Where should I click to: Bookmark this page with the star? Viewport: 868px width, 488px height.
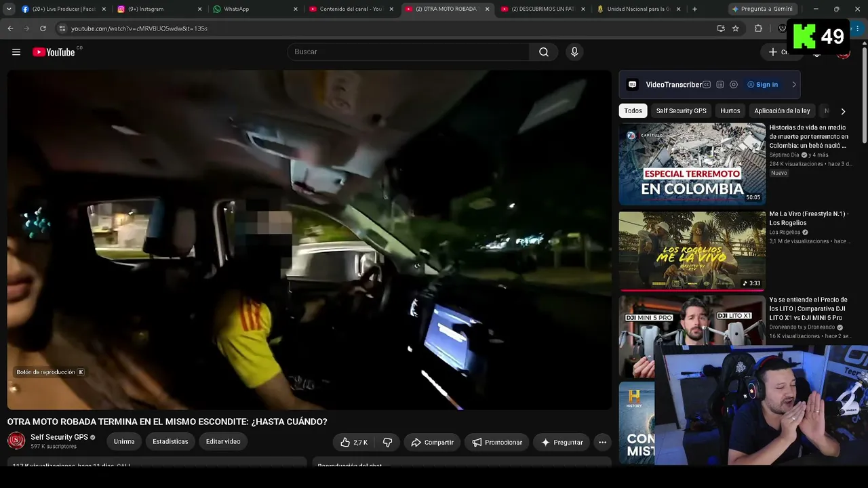tap(736, 28)
